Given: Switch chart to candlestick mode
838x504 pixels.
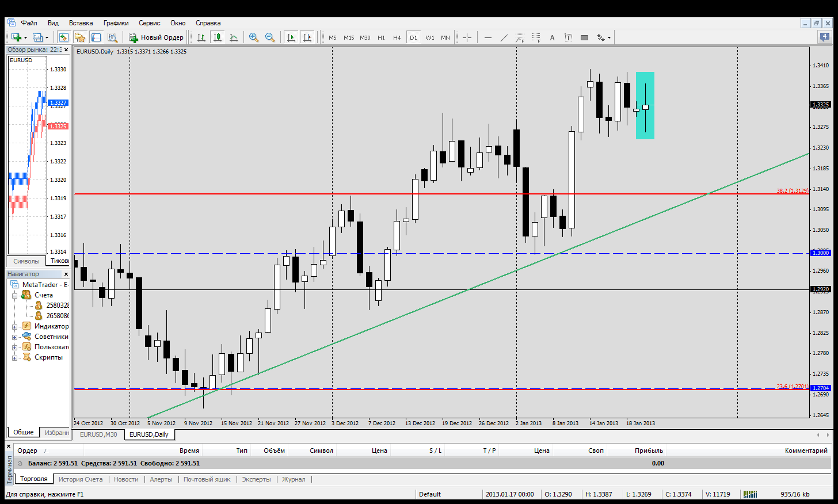Looking at the screenshot, I should [x=218, y=37].
